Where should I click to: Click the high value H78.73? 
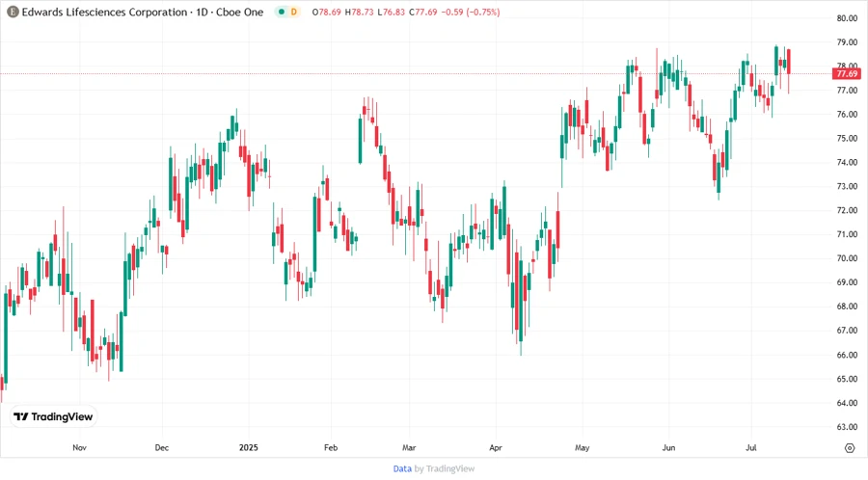point(359,13)
